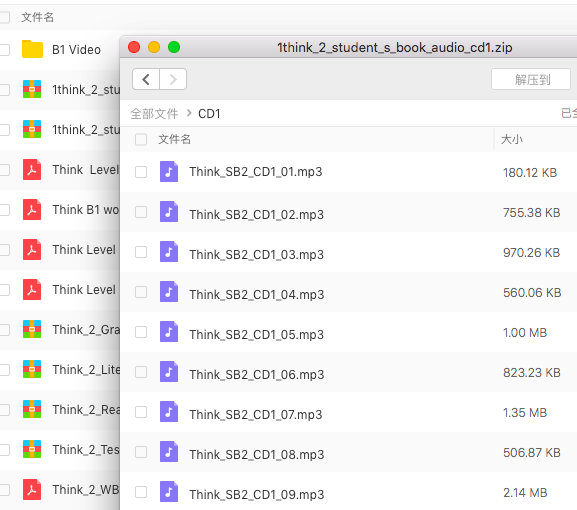Image resolution: width=577 pixels, height=510 pixels.
Task: Open the B1 Video folder name
Action: pyautogui.click(x=76, y=50)
